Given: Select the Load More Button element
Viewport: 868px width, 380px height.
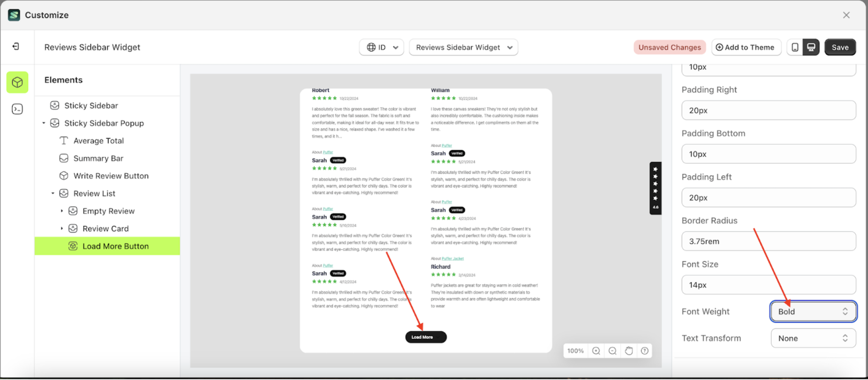Looking at the screenshot, I should click(115, 246).
